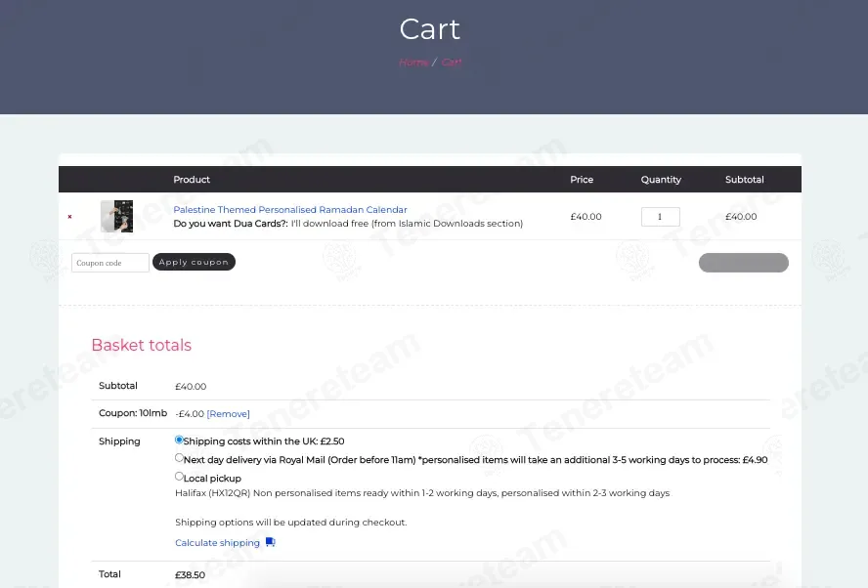This screenshot has width=868, height=588.
Task: Click the Basket totals heading
Action: click(141, 345)
